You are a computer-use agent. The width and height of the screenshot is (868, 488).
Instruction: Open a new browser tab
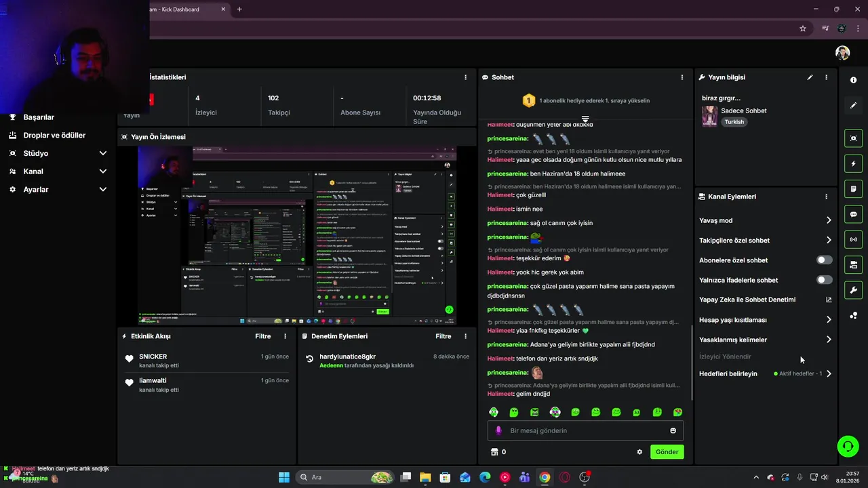239,9
